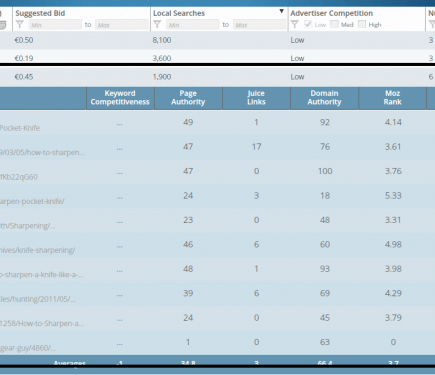Sort by the Advertiser Competition column header
Viewport: 435px width, 375px height.
click(x=331, y=13)
